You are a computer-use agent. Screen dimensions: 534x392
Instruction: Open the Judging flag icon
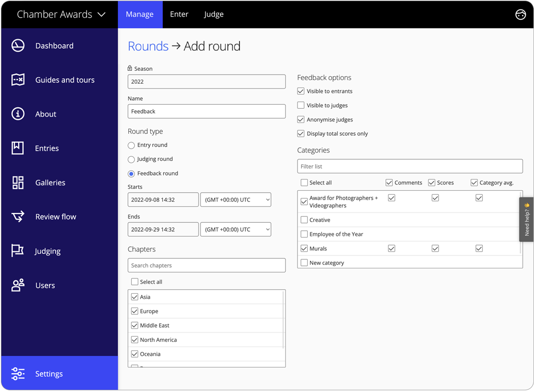[x=18, y=251]
